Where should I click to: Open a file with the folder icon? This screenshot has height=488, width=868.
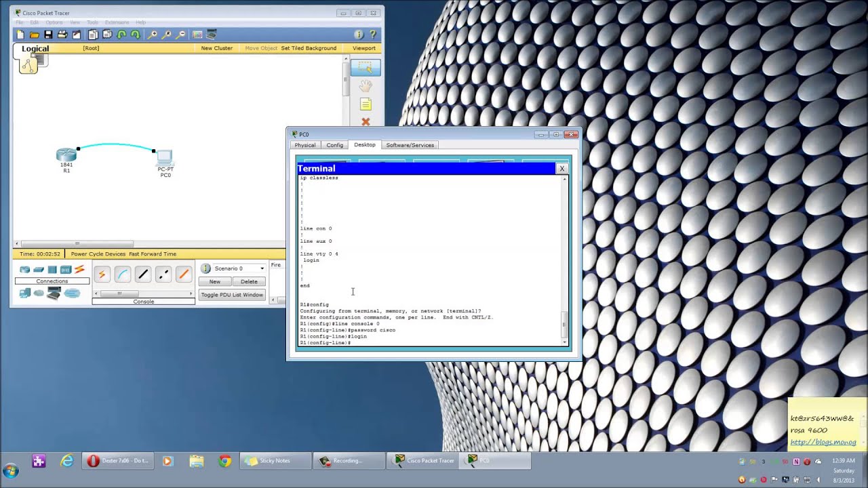pyautogui.click(x=34, y=35)
